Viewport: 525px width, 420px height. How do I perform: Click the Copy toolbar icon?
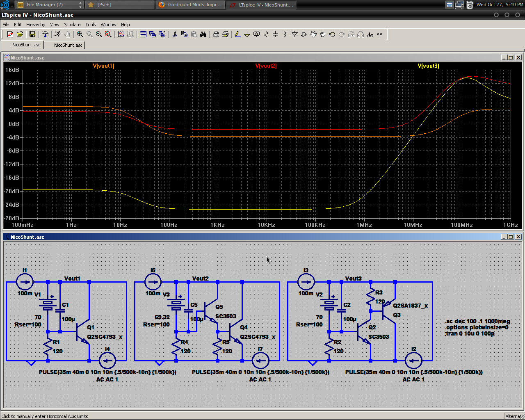click(x=184, y=34)
